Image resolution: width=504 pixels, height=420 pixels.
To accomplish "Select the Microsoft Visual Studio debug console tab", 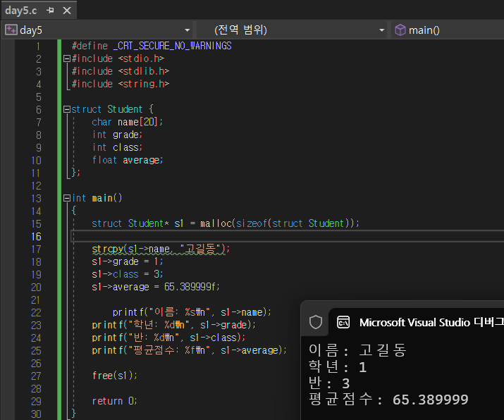I will click(x=417, y=322).
